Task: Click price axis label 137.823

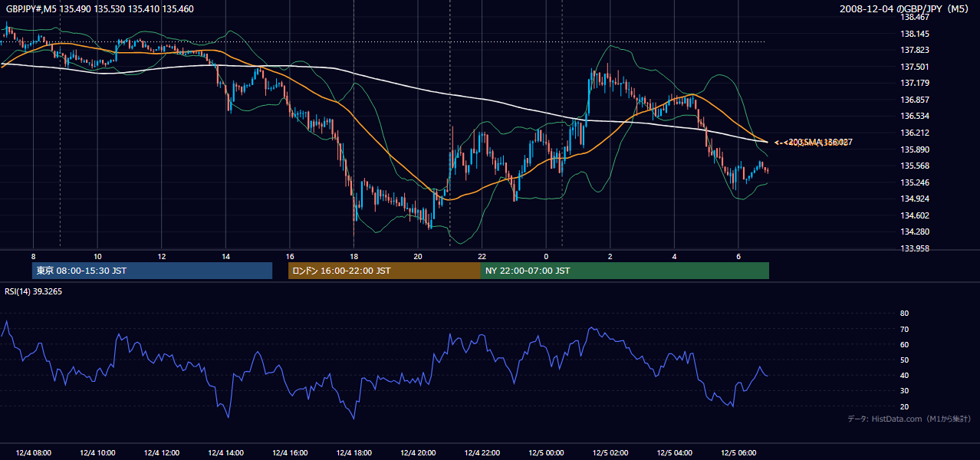Action: [x=914, y=51]
